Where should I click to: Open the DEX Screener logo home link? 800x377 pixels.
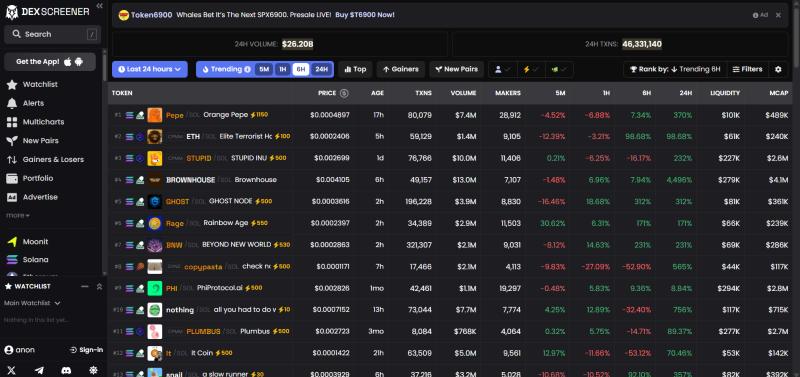click(x=47, y=12)
